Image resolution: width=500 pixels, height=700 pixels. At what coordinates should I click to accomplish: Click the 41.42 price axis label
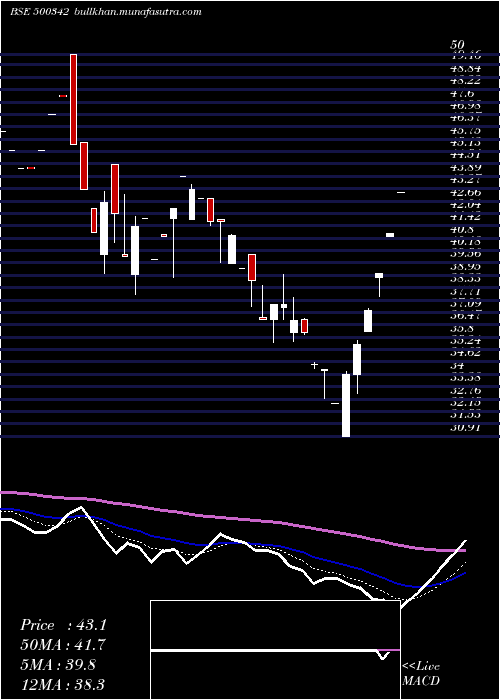(x=466, y=217)
